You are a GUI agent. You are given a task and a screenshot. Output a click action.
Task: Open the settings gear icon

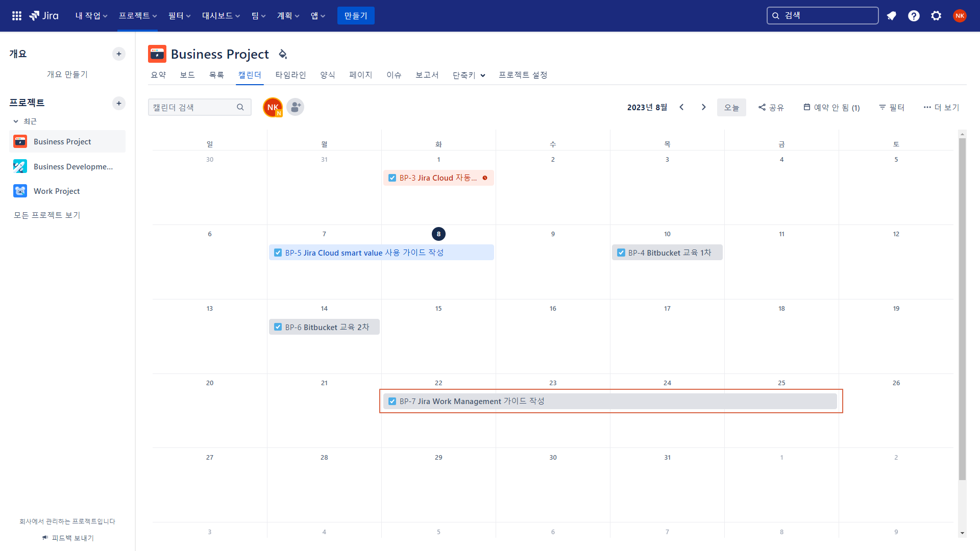click(936, 16)
